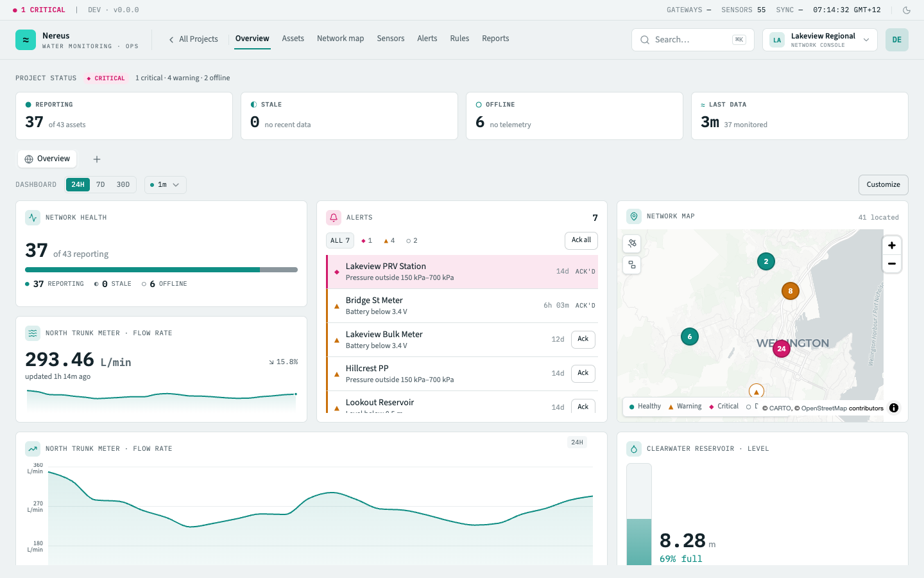Click the Clearwater Reservoir level gauge
Image resolution: width=924 pixels, height=578 pixels.
[638, 514]
